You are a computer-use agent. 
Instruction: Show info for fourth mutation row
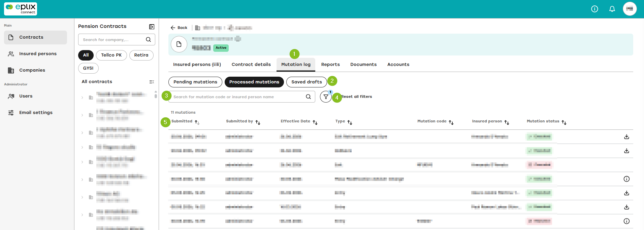[x=626, y=179]
